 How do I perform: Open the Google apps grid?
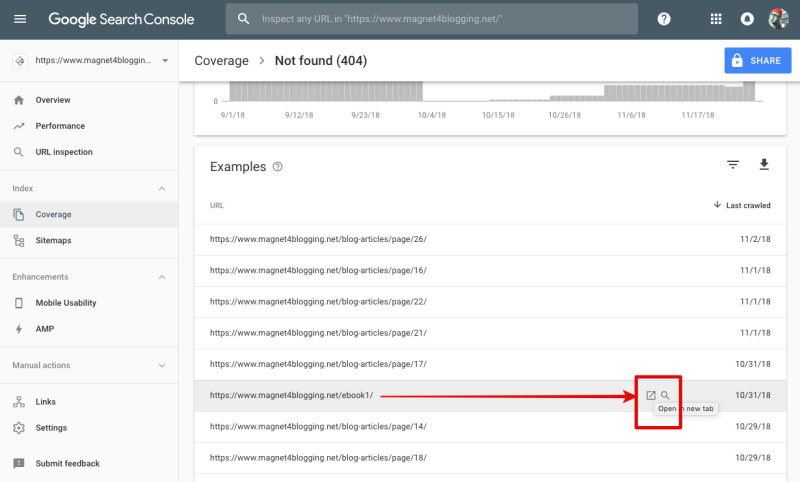coord(716,19)
